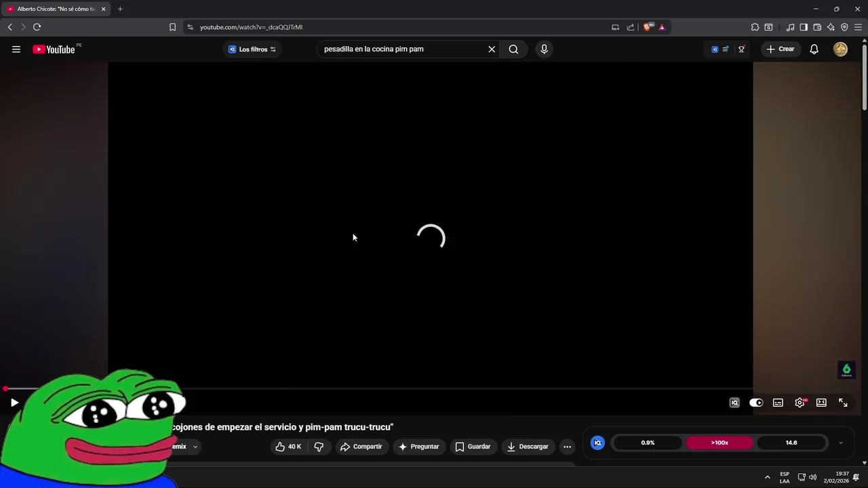Viewport: 868px width, 488px height.
Task: Open the browser extensions puzzle icon
Action: coord(755,27)
